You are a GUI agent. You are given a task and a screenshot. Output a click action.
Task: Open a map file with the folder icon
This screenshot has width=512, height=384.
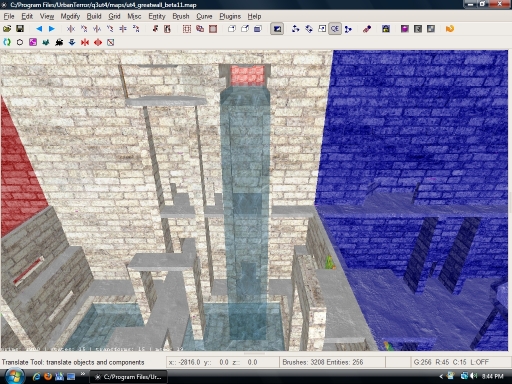[x=7, y=29]
